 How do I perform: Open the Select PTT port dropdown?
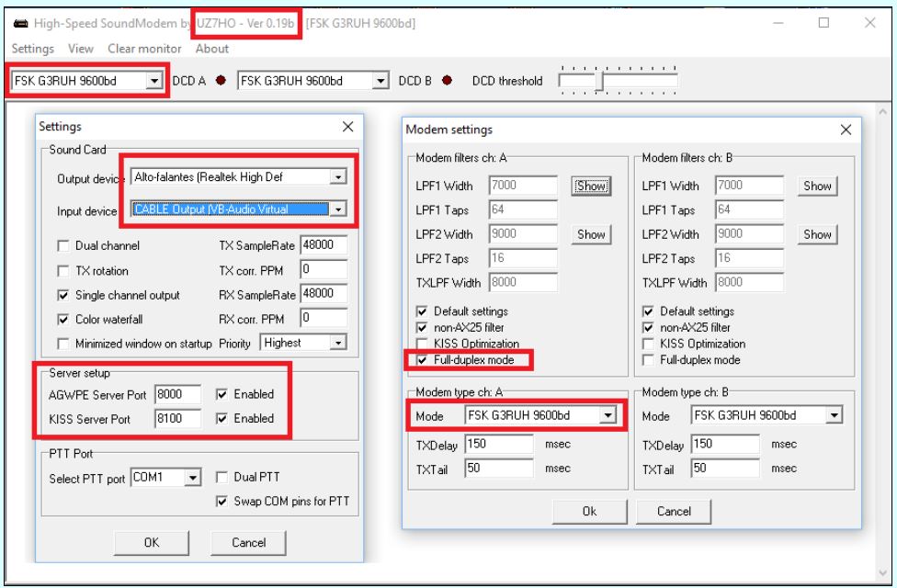[x=193, y=478]
